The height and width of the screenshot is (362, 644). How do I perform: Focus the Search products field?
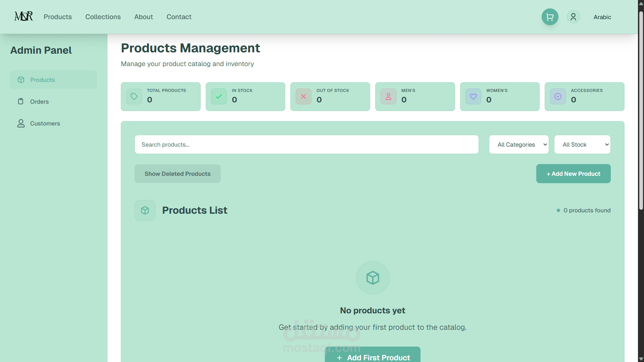click(306, 145)
